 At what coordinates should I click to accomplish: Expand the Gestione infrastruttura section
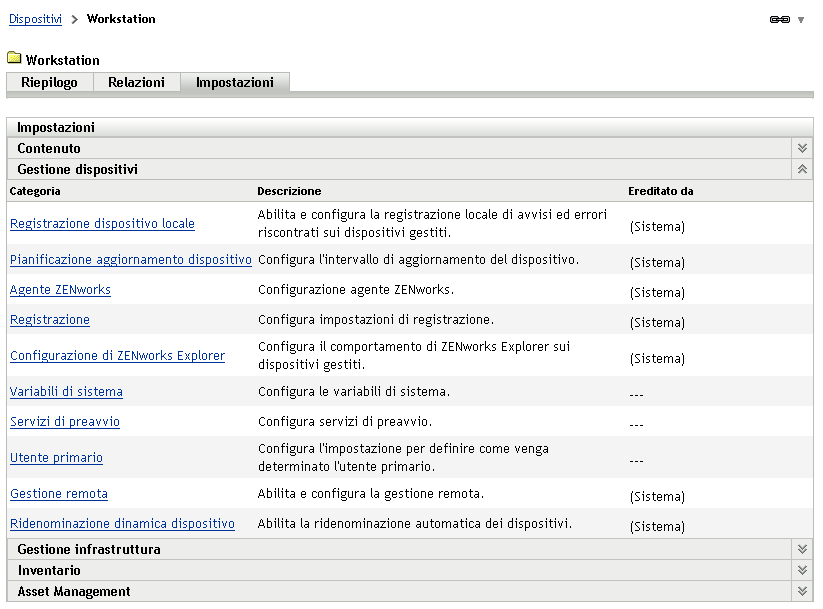[x=801, y=548]
